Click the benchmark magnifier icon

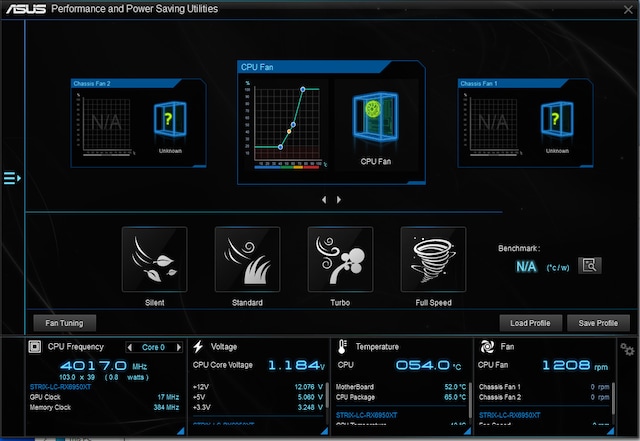(x=590, y=266)
